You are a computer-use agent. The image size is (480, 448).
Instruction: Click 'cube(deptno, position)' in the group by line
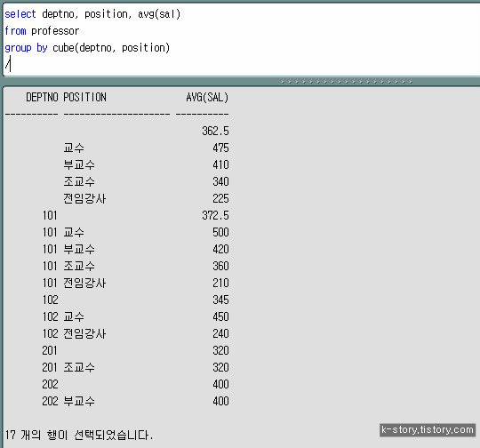pyautogui.click(x=111, y=48)
